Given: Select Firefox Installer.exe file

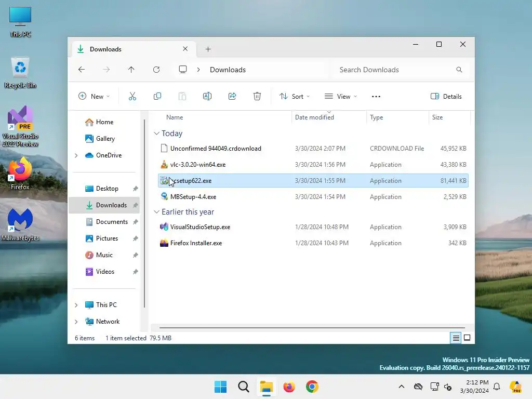Looking at the screenshot, I should 313,243.
